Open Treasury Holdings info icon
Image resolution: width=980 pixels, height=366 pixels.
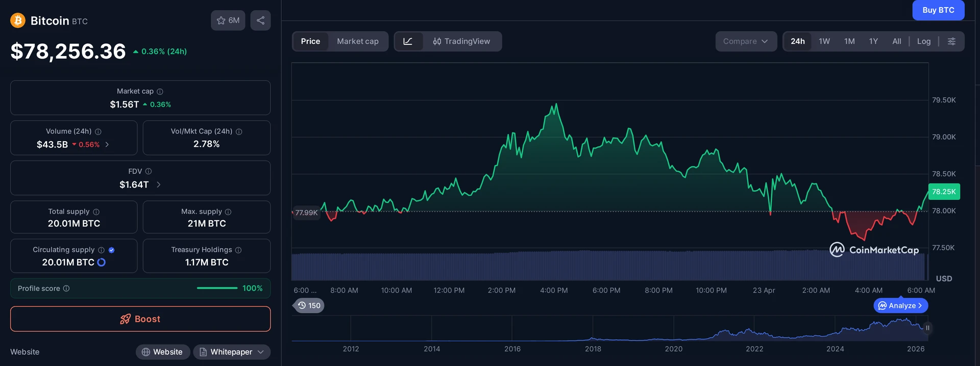238,250
